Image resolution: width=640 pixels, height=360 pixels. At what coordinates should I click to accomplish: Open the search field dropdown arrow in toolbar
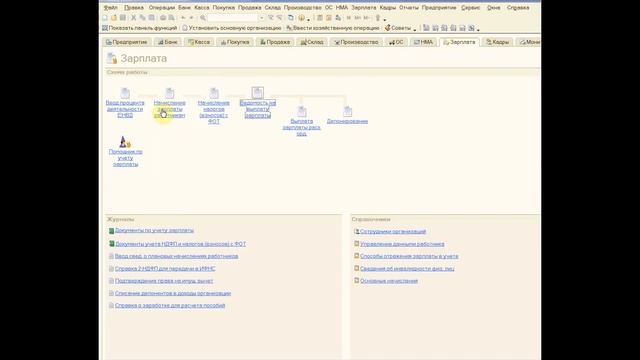pyautogui.click(x=262, y=18)
